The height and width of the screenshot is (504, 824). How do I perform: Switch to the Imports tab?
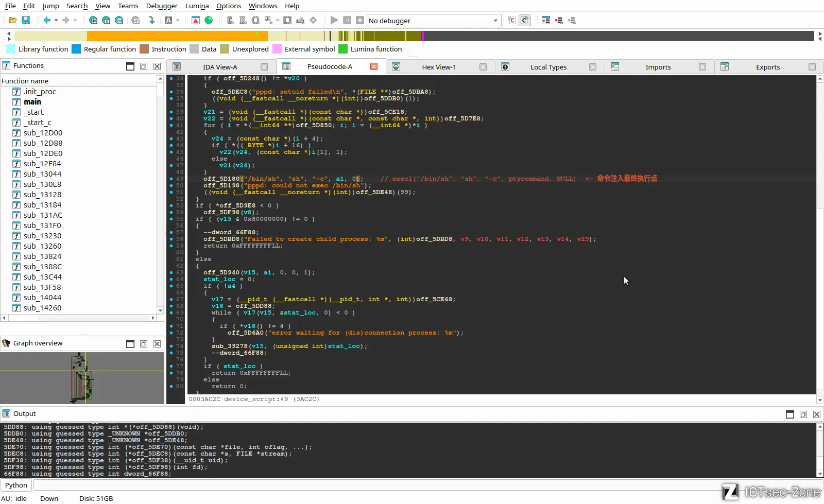pos(658,67)
